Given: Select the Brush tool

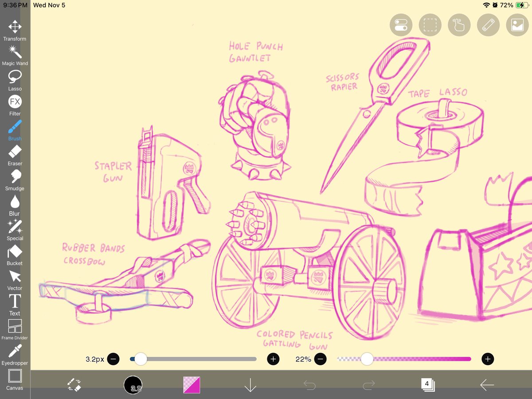Looking at the screenshot, I should pos(15,130).
